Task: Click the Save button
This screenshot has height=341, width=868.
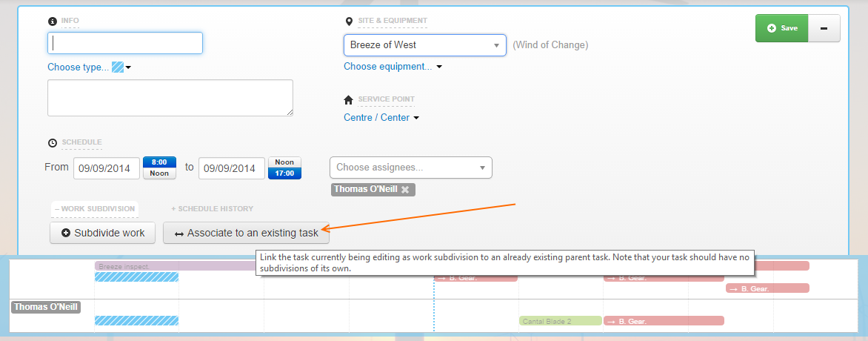Action: coord(781,28)
